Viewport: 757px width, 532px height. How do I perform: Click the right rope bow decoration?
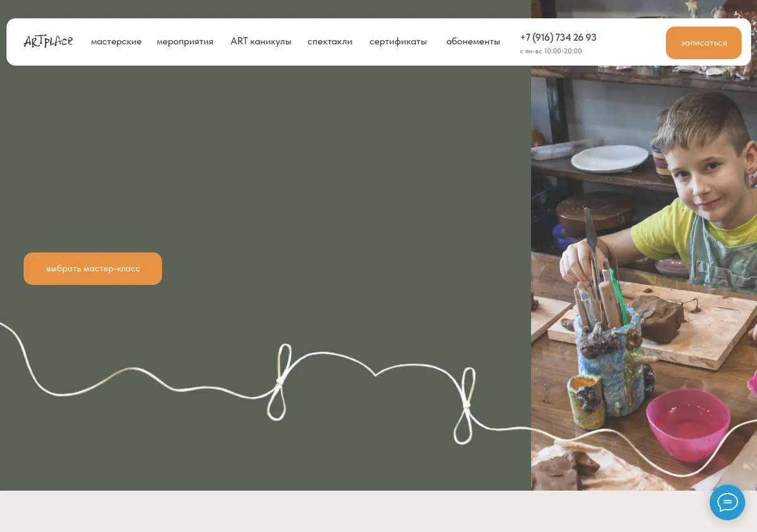[x=464, y=406]
